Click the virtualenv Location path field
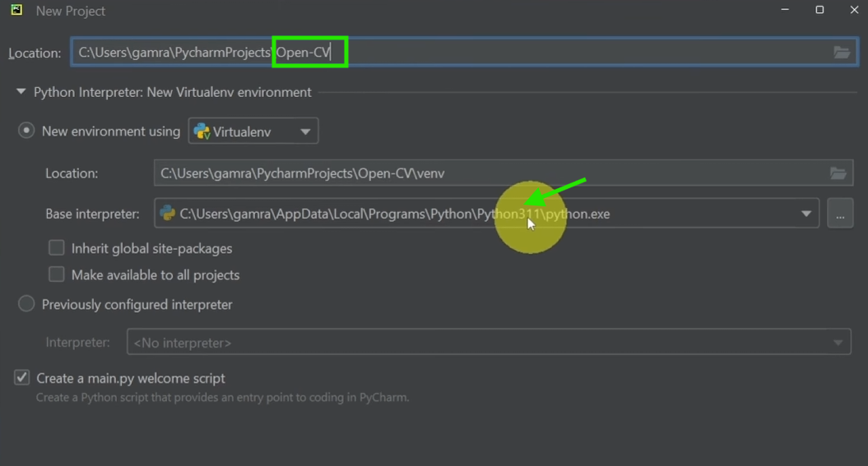The image size is (868, 466). (504, 173)
